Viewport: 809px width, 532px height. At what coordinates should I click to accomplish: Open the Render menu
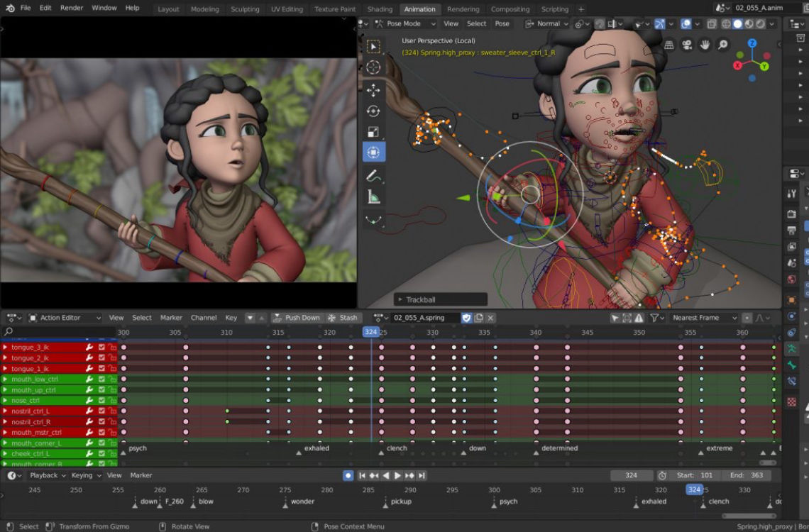tap(72, 8)
